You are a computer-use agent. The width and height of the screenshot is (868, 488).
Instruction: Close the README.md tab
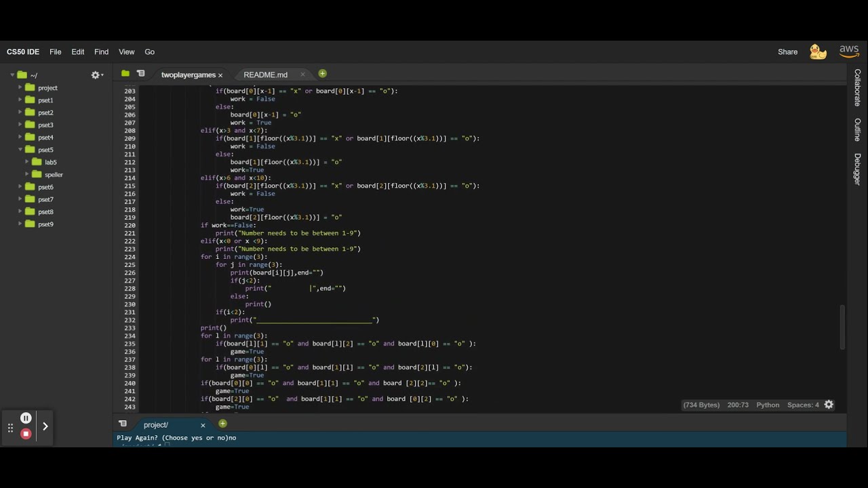click(x=302, y=75)
